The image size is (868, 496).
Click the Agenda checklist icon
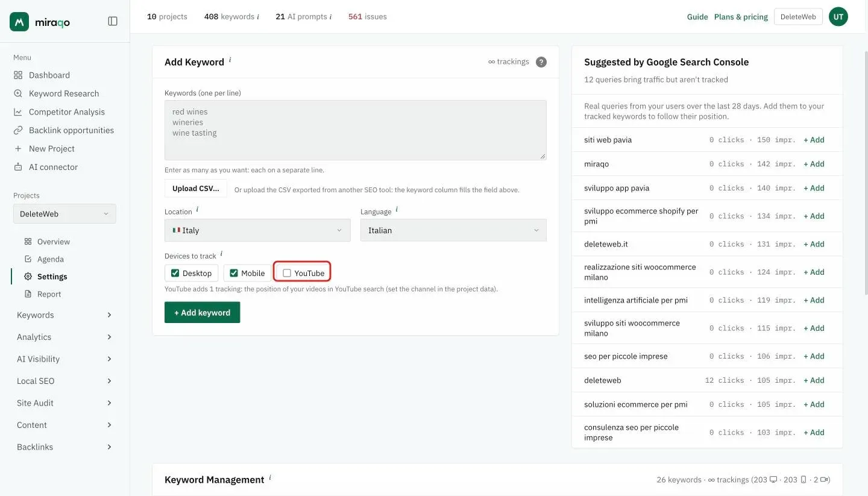click(x=28, y=259)
